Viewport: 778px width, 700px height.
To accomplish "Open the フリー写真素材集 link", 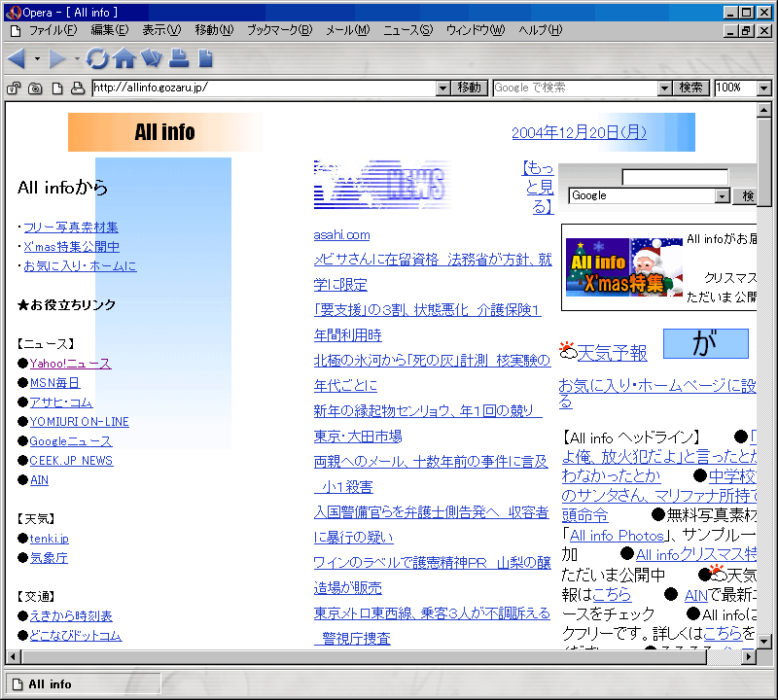I will [x=70, y=227].
